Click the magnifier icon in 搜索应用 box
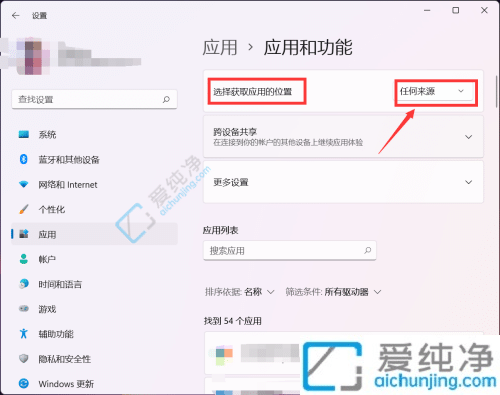Screen dimensions: 500x395 point(368,250)
